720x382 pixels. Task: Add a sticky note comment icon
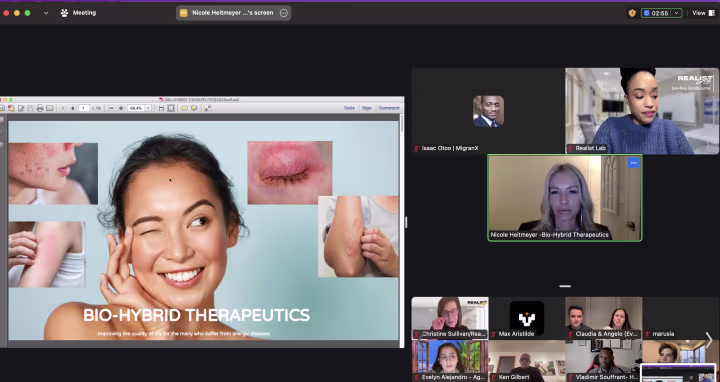[184, 108]
